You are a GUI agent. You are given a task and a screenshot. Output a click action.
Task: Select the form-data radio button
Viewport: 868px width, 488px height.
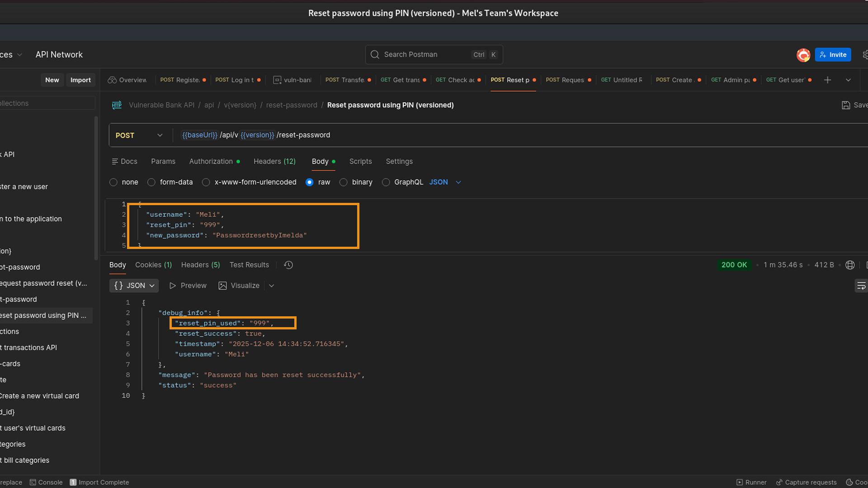(x=151, y=182)
